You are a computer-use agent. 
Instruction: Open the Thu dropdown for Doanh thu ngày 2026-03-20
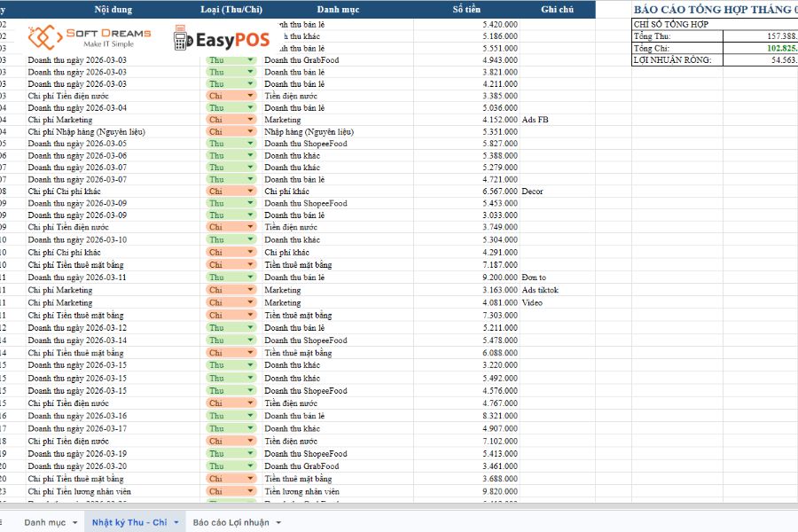(x=250, y=466)
